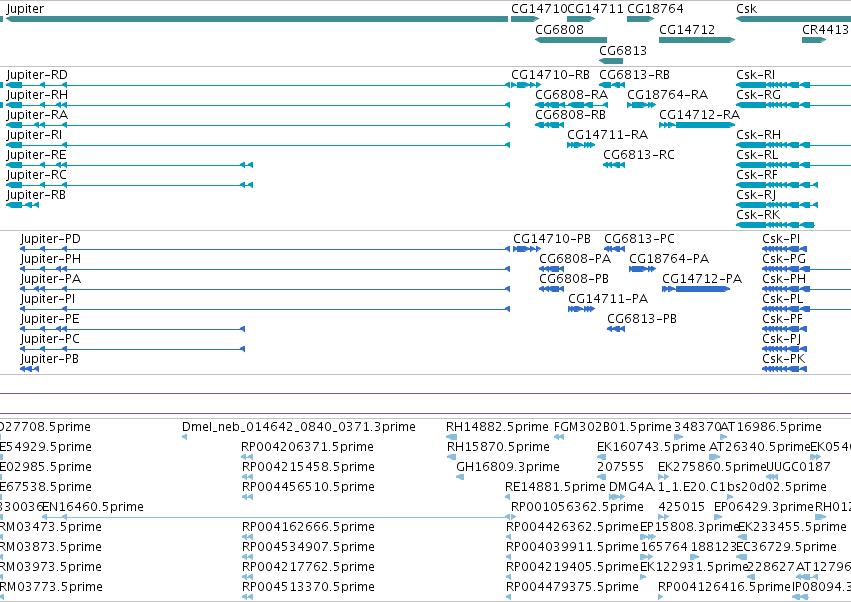Open the RP004513370.5prime entry
The width and height of the screenshot is (851, 602).
pos(308,587)
